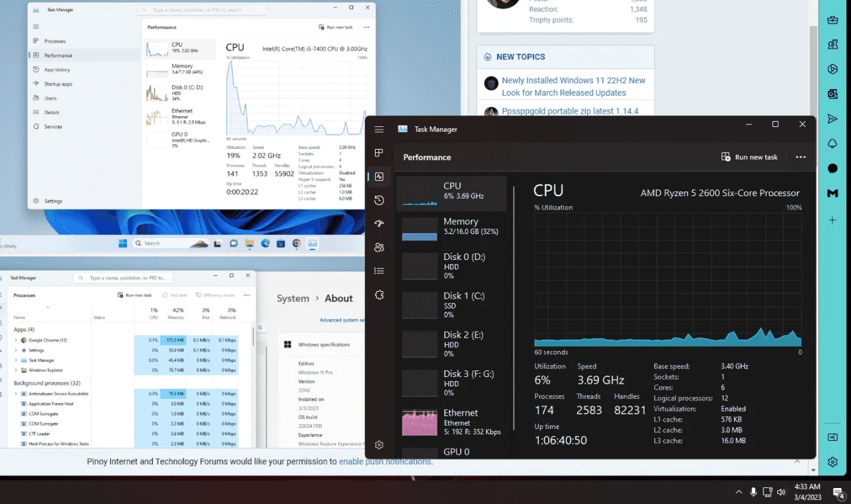The width and height of the screenshot is (851, 504).
Task: Open M icon in browser sidebar
Action: tap(832, 193)
